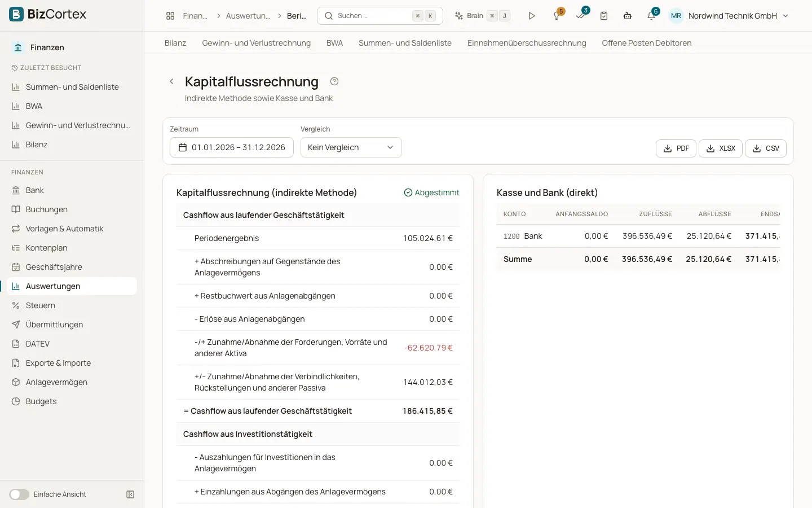The width and height of the screenshot is (812, 508).
Task: Open Bank in the Finanzen sidebar
Action: coord(72,190)
